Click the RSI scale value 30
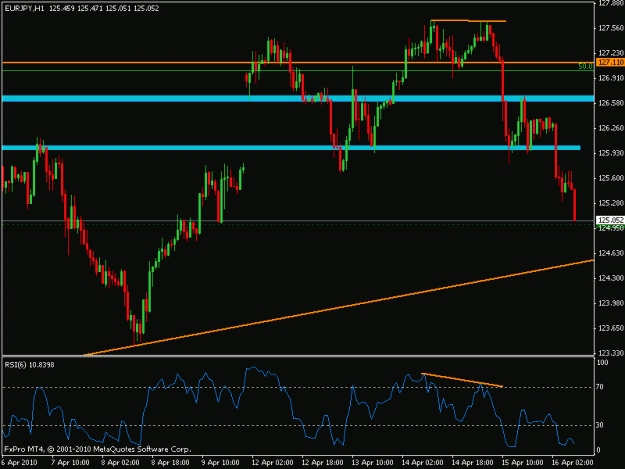Image resolution: width=625 pixels, height=469 pixels. tap(600, 425)
